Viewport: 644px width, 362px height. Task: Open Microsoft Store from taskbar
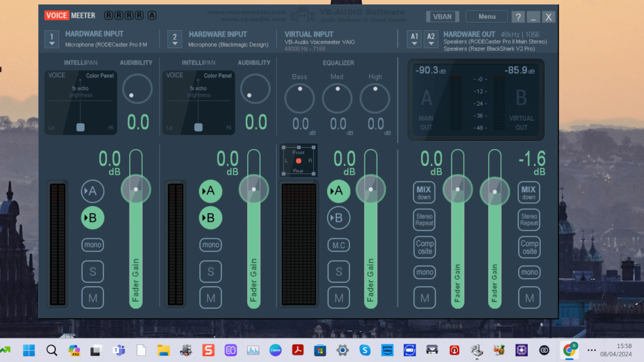(320, 350)
